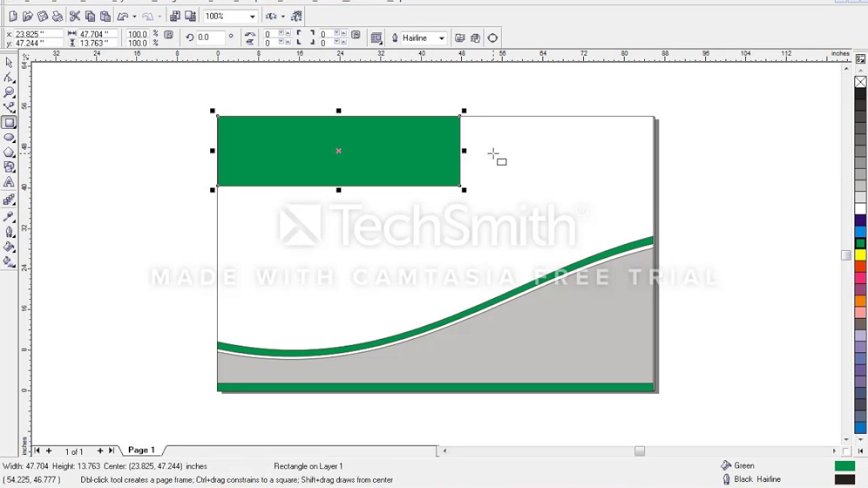Click the mirror horizontally button
The image size is (868, 488).
pos(250,34)
